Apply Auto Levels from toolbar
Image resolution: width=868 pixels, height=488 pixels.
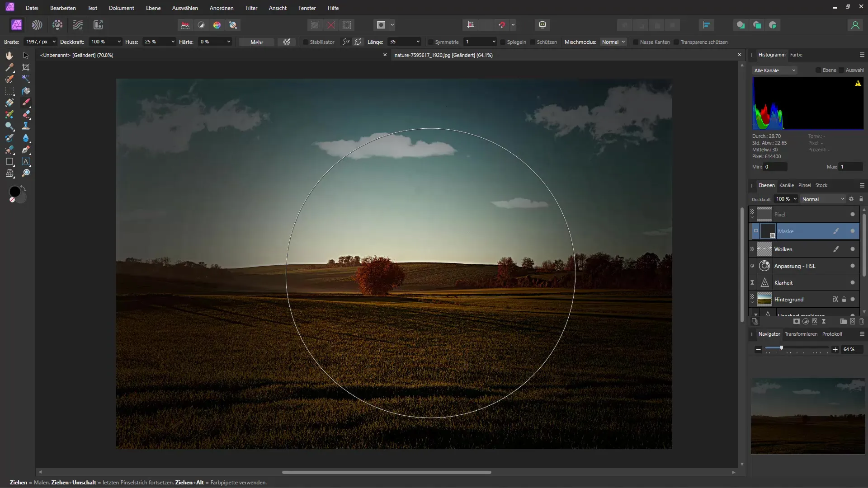185,25
